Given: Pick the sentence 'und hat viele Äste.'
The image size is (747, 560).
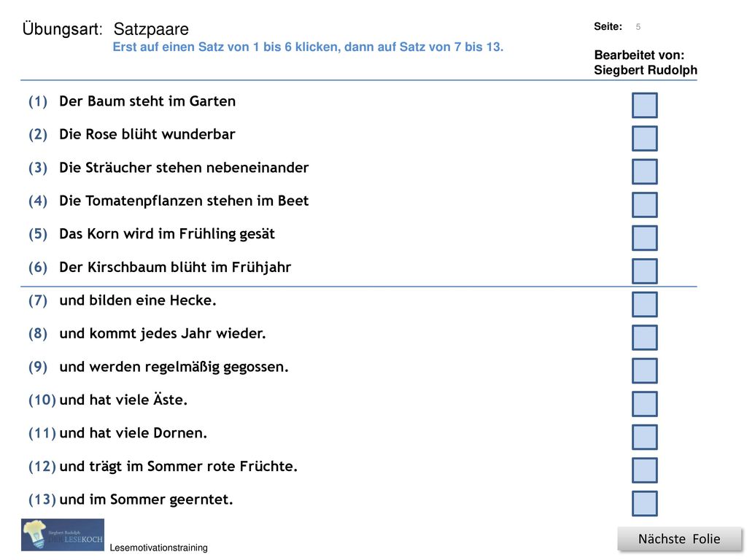Looking at the screenshot, I should (x=123, y=400).
